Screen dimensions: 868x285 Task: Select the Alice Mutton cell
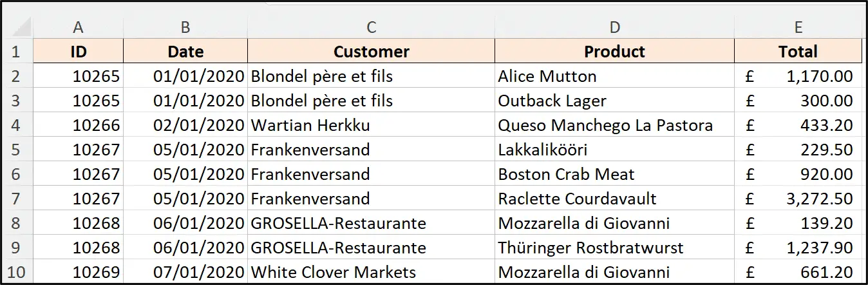tap(614, 76)
